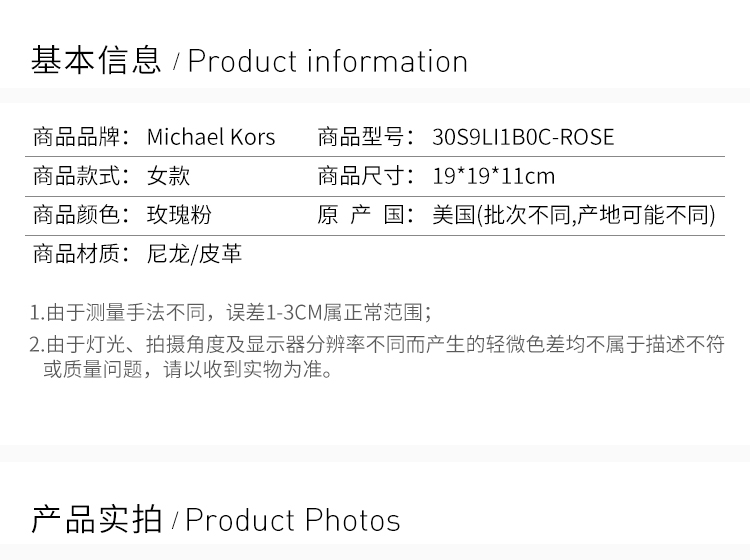Click the 'Product Photos' subtitle text

(292, 520)
